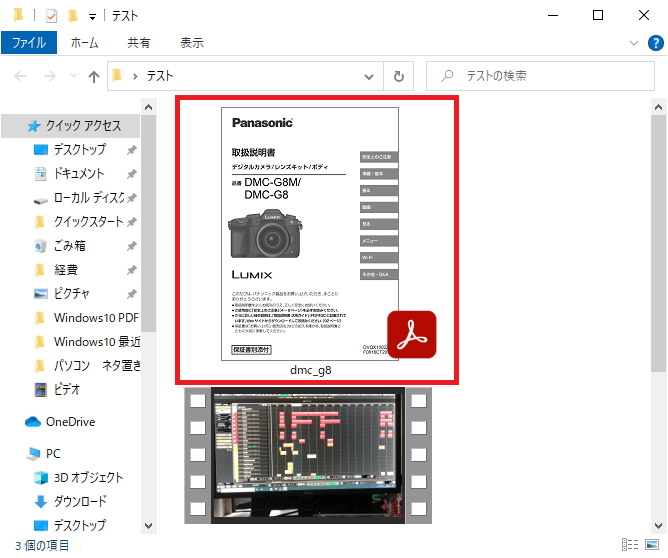
Task: Click the new folder icon in title bar
Action: (x=73, y=16)
